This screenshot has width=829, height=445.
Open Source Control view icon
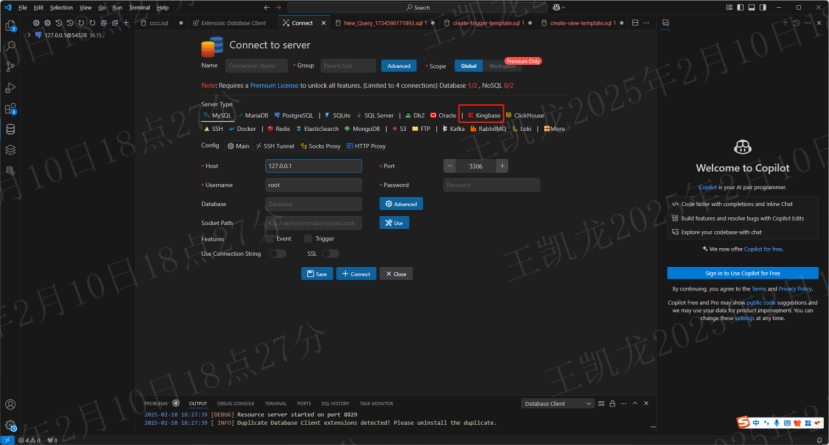tap(10, 67)
